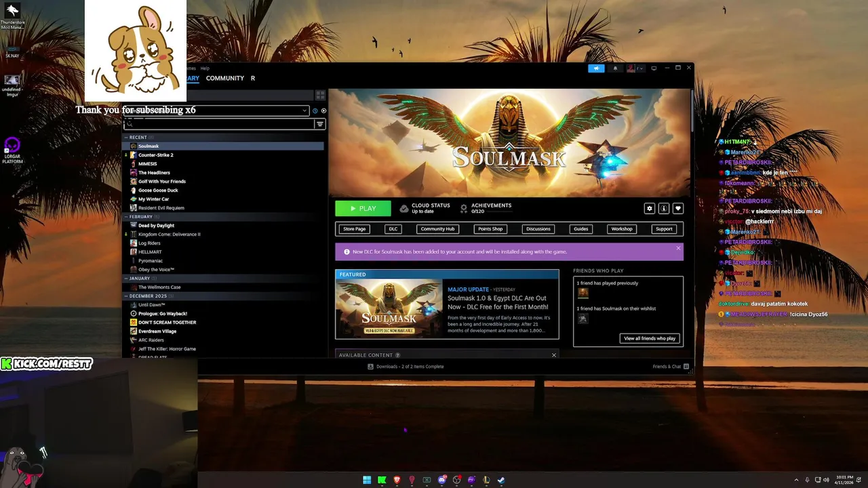Open League of Legends taskbar icon
Image resolution: width=868 pixels, height=488 pixels.
tap(486, 480)
